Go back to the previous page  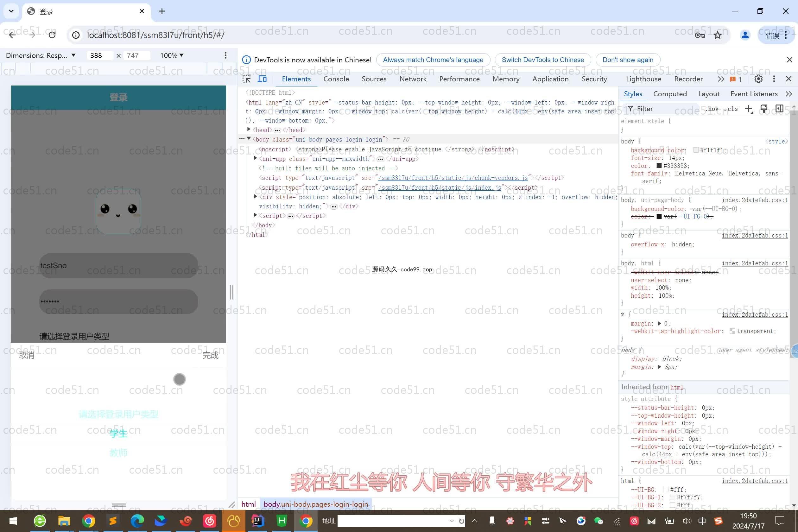[x=12, y=35]
